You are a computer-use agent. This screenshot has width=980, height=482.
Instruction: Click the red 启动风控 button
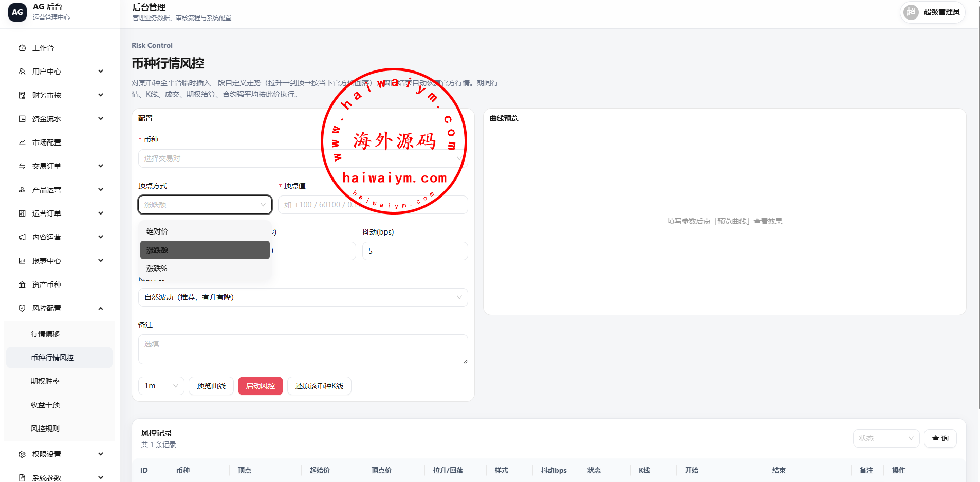click(x=261, y=386)
